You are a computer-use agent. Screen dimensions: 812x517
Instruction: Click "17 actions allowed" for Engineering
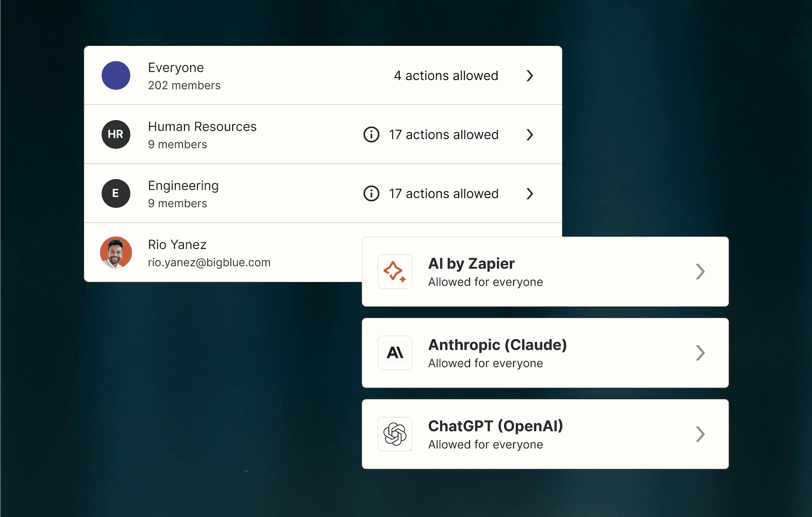(x=444, y=193)
